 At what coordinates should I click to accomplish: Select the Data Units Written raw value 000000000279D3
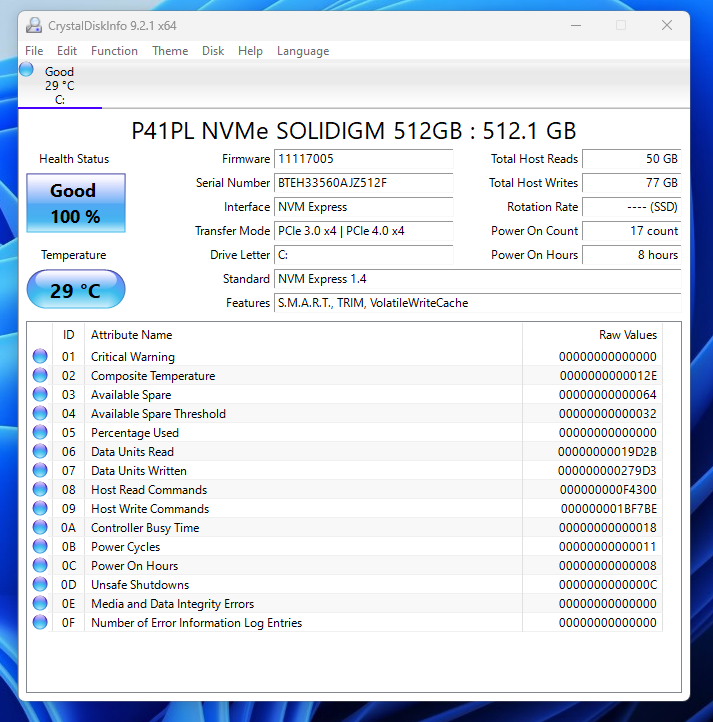(607, 471)
